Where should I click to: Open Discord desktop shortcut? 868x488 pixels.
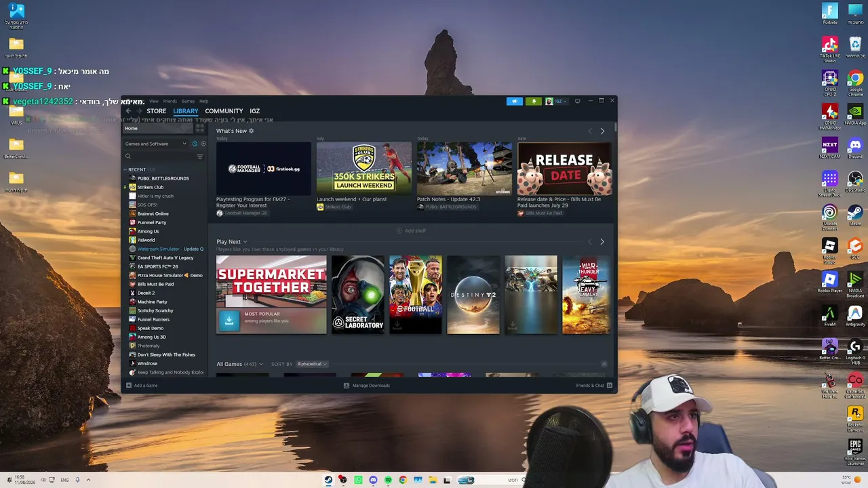[855, 148]
